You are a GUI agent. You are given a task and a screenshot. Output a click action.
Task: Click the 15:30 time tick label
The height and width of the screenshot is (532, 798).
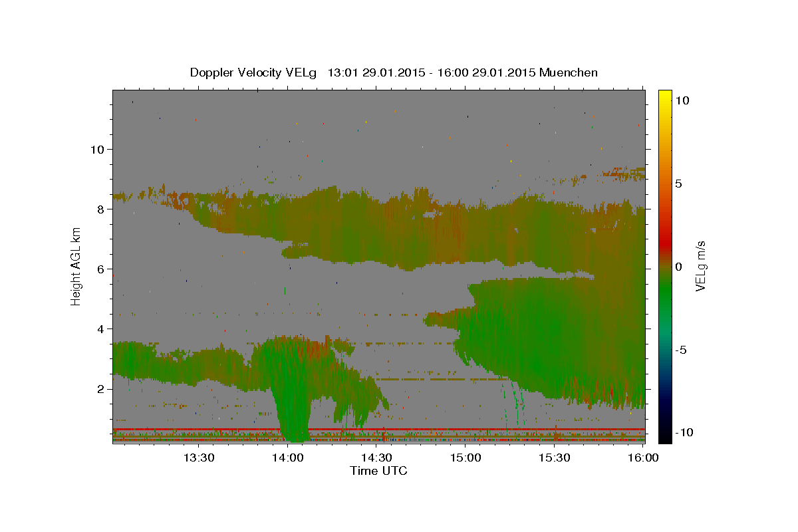tap(555, 458)
